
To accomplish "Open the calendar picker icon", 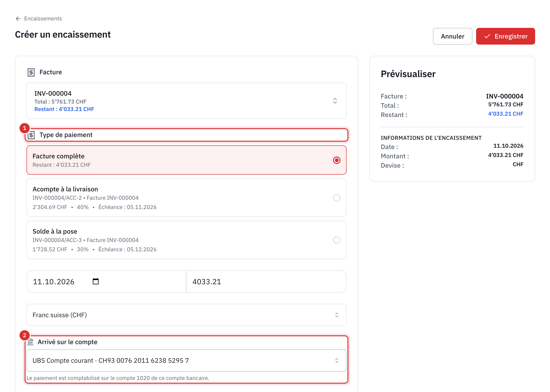I will 96,281.
